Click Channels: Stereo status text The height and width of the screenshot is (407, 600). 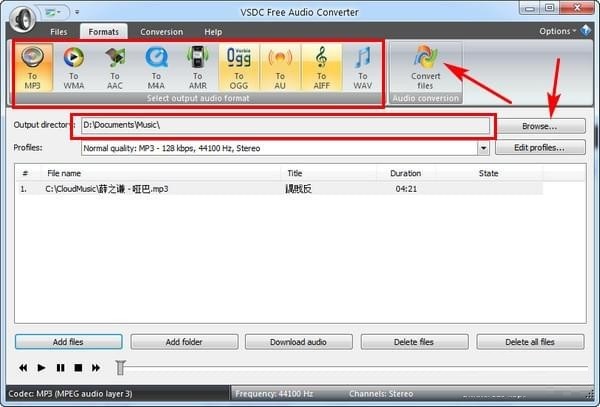pyautogui.click(x=381, y=394)
